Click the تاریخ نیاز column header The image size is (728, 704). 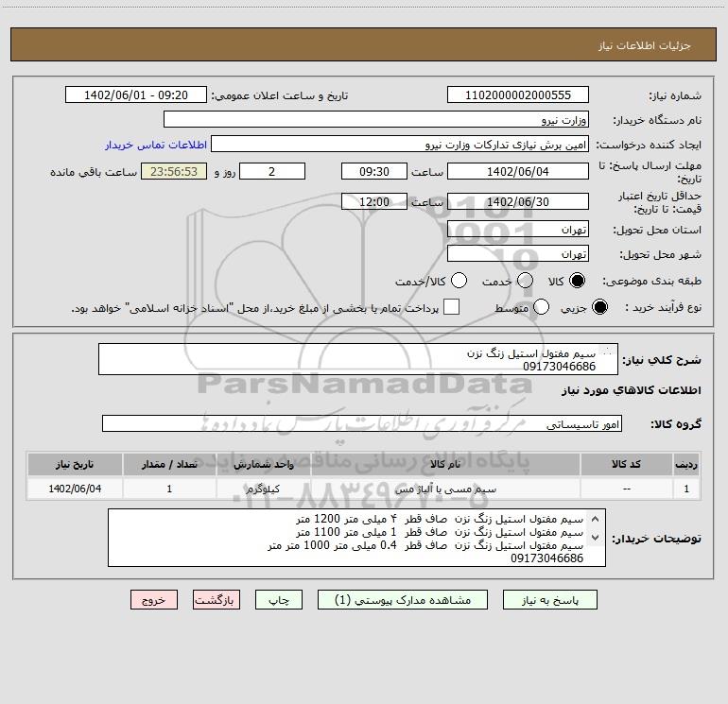point(75,465)
